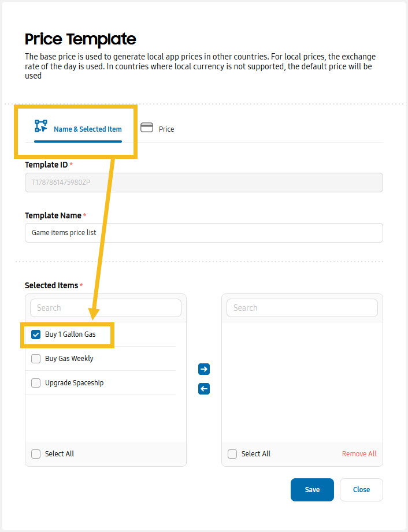This screenshot has width=408, height=532.
Task: Focus the Template Name input field
Action: coord(204,233)
